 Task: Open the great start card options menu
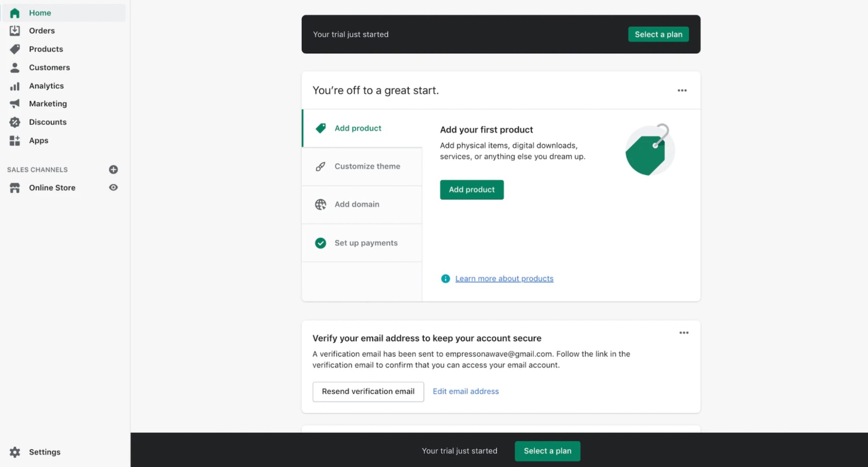[682, 90]
